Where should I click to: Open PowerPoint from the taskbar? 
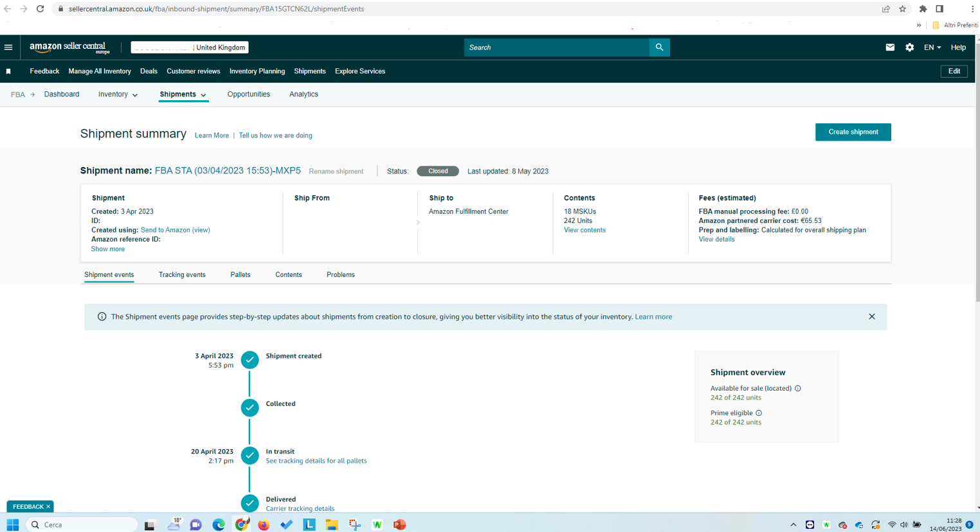point(399,525)
